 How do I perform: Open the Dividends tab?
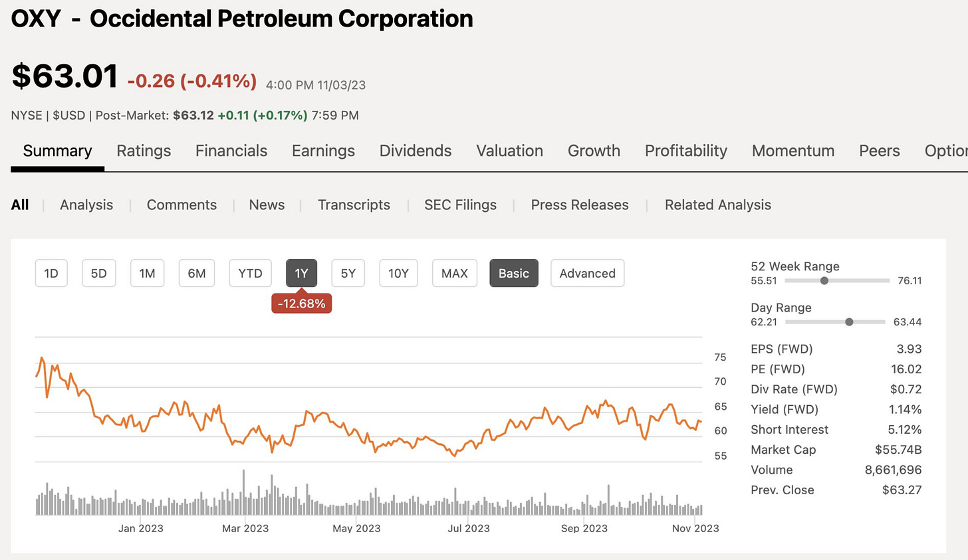416,151
